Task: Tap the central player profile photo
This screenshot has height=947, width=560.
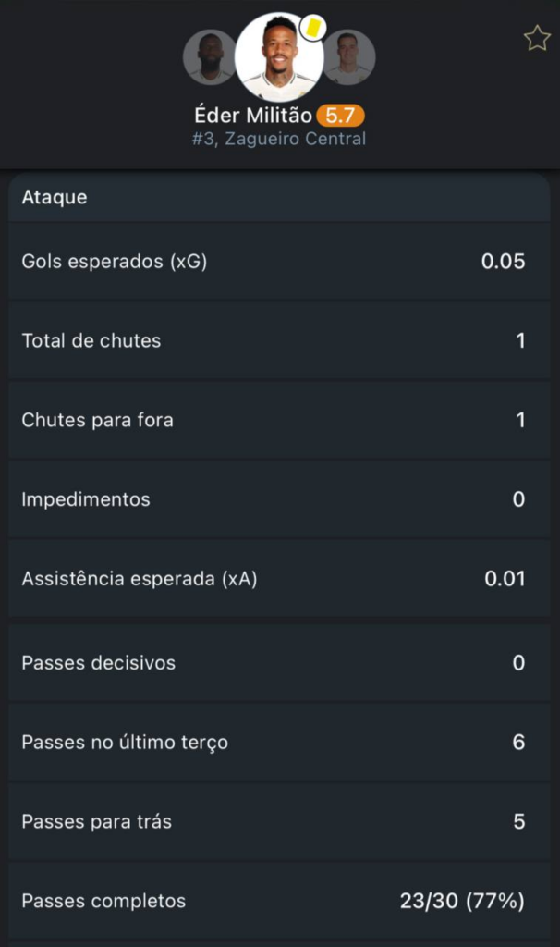Action: click(278, 57)
